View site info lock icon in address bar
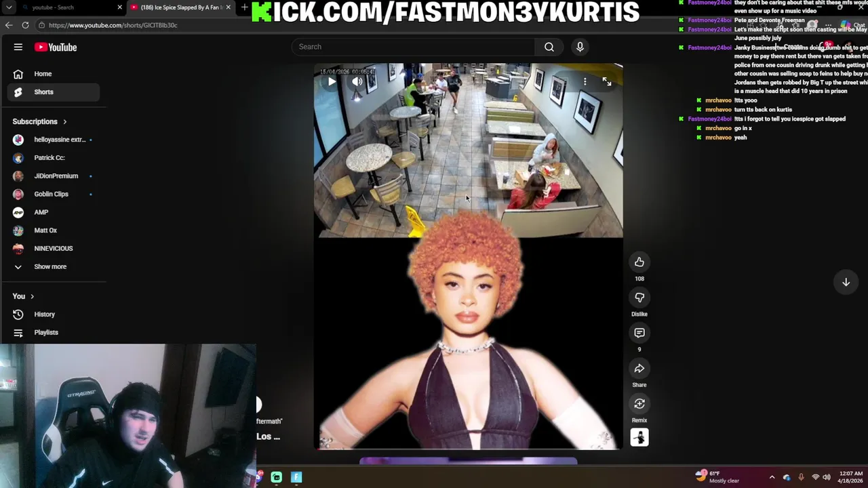The height and width of the screenshot is (488, 868). point(42,25)
